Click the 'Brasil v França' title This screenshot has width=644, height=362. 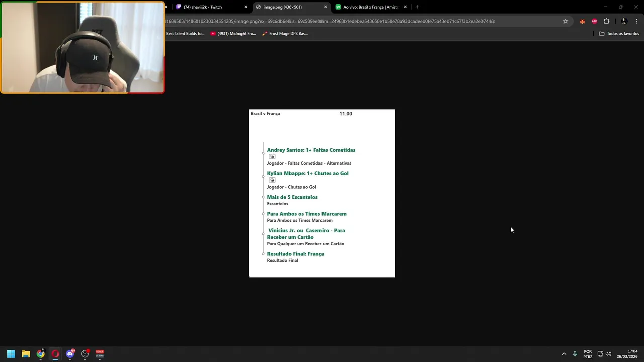(265, 114)
